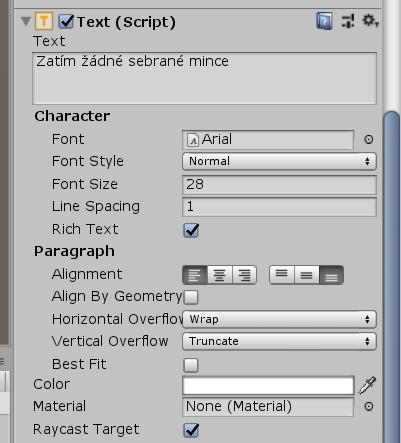Open the component preset selector icon
The height and width of the screenshot is (443, 401).
click(x=348, y=21)
